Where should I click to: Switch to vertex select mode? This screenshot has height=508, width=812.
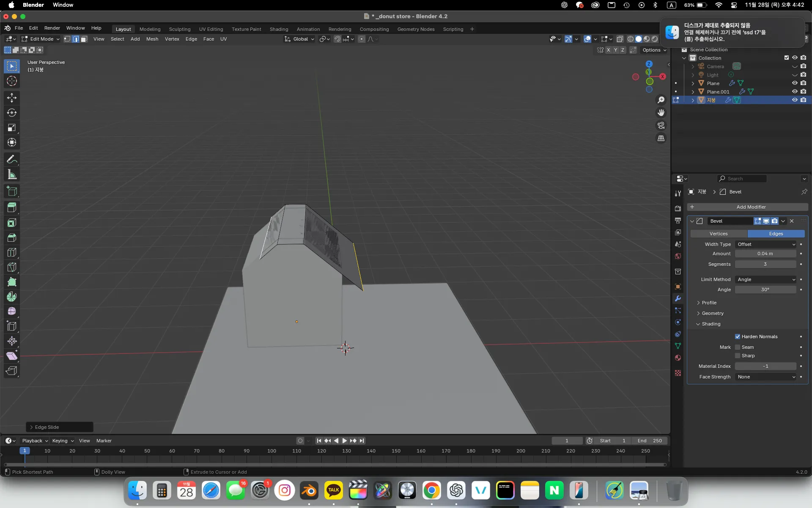point(67,39)
